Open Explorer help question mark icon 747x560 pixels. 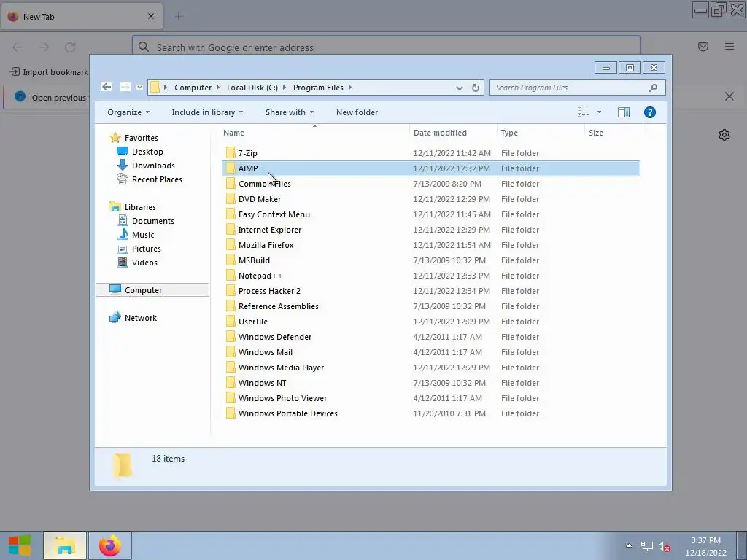click(649, 112)
